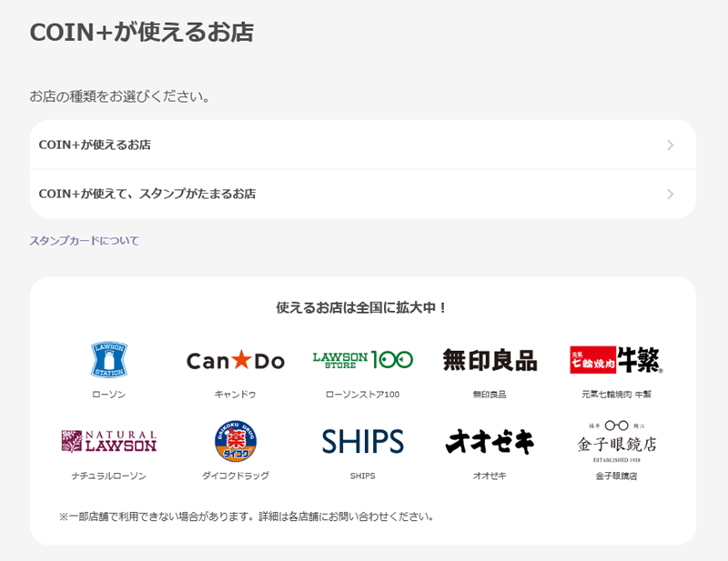The width and height of the screenshot is (728, 561).
Task: Select the 無印良品 caption under the logo
Action: 490,395
